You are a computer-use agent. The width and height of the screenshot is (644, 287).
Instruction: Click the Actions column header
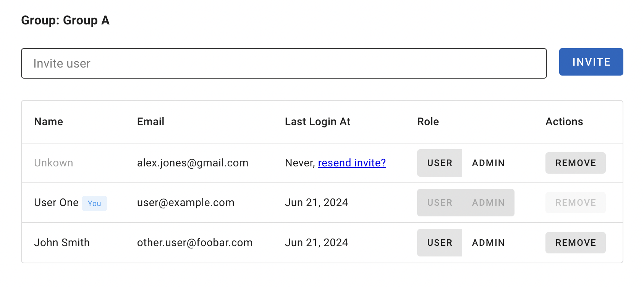click(564, 122)
